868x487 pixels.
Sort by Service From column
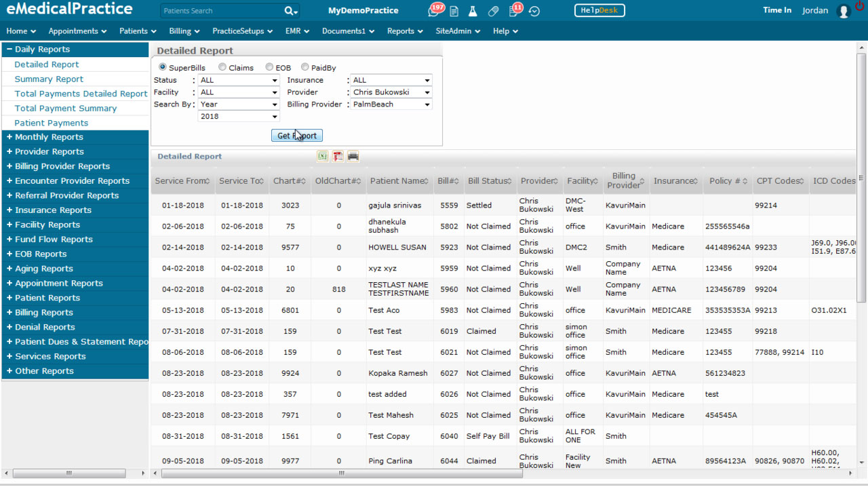pos(182,181)
